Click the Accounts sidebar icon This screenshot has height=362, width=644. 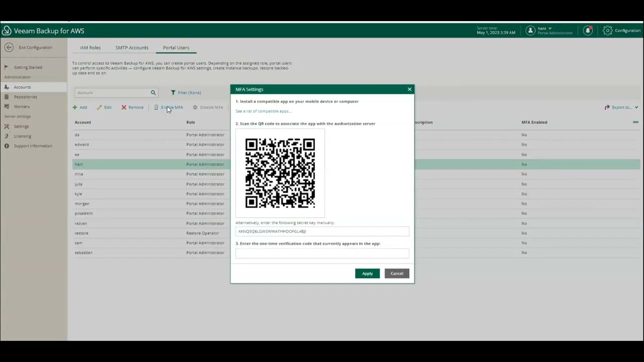tap(7, 87)
